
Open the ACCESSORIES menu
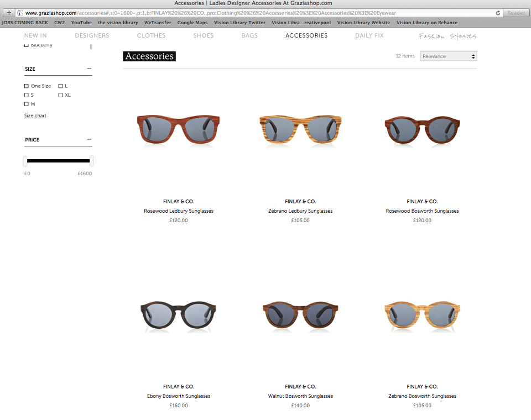(306, 35)
